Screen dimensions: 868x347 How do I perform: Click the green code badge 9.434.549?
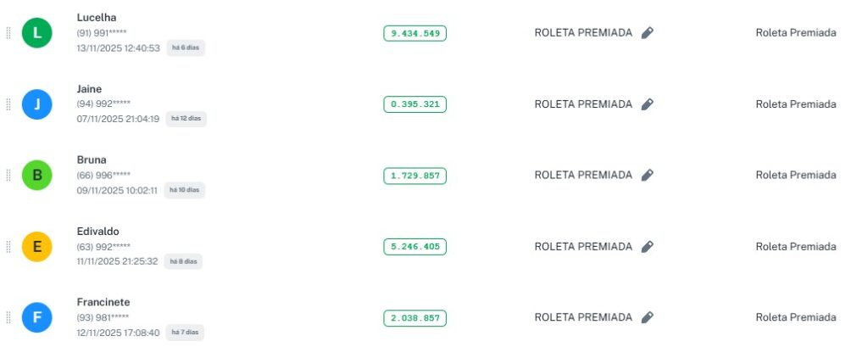[x=415, y=33]
